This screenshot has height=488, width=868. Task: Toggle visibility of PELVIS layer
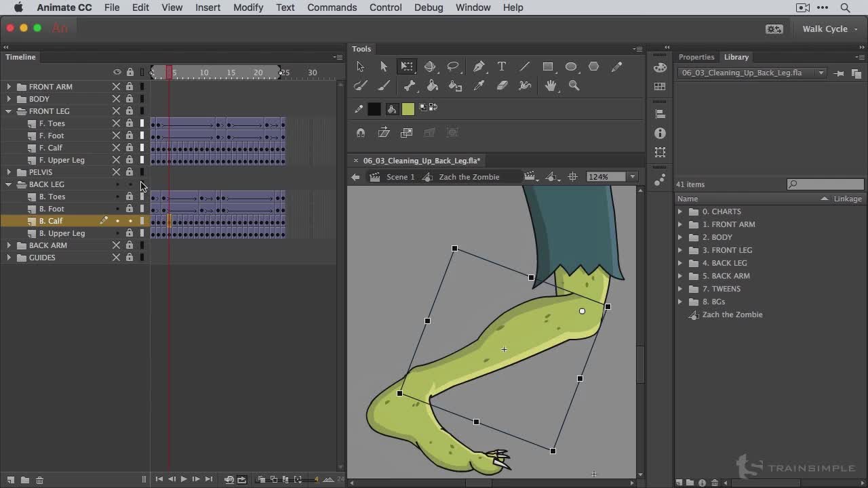[x=116, y=172]
